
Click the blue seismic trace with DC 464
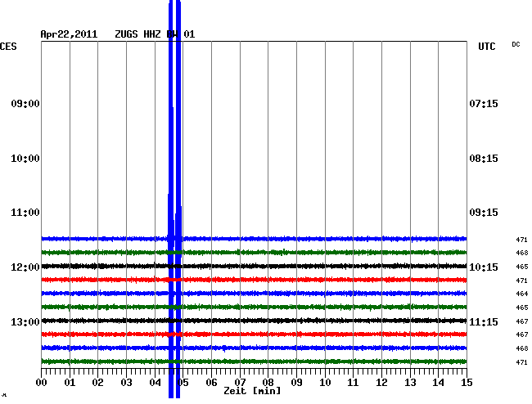254,294
